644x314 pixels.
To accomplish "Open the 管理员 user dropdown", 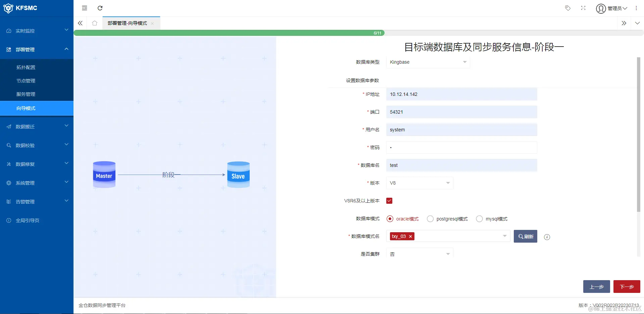I will click(617, 8).
